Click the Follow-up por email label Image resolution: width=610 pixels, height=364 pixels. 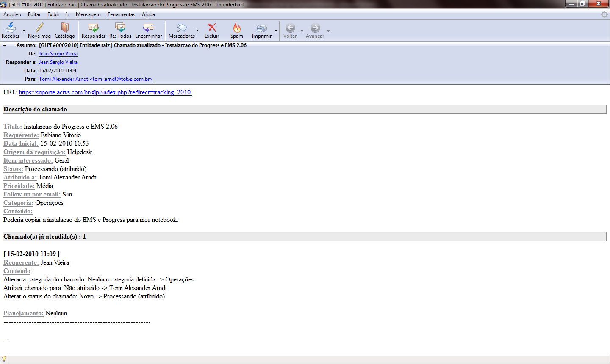click(x=32, y=194)
